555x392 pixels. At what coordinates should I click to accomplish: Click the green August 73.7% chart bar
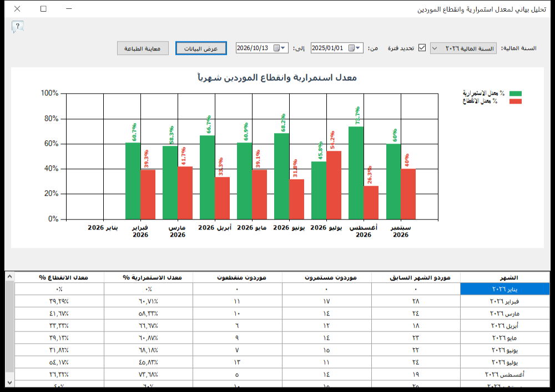356,173
